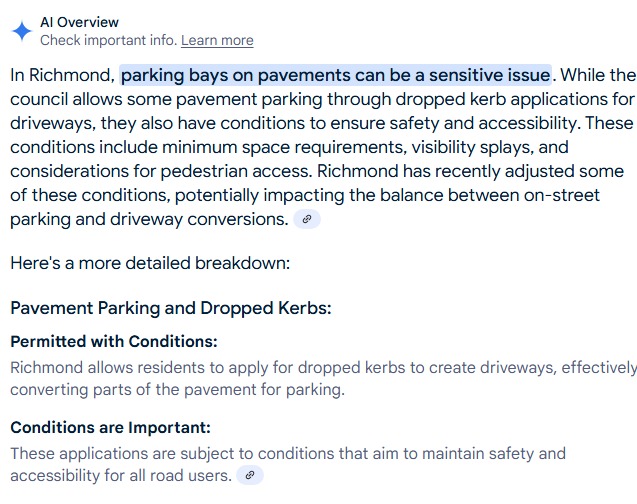The image size is (637, 504).
Task: Select the 'Permitted with Conditions:' heading
Action: pyautogui.click(x=114, y=342)
